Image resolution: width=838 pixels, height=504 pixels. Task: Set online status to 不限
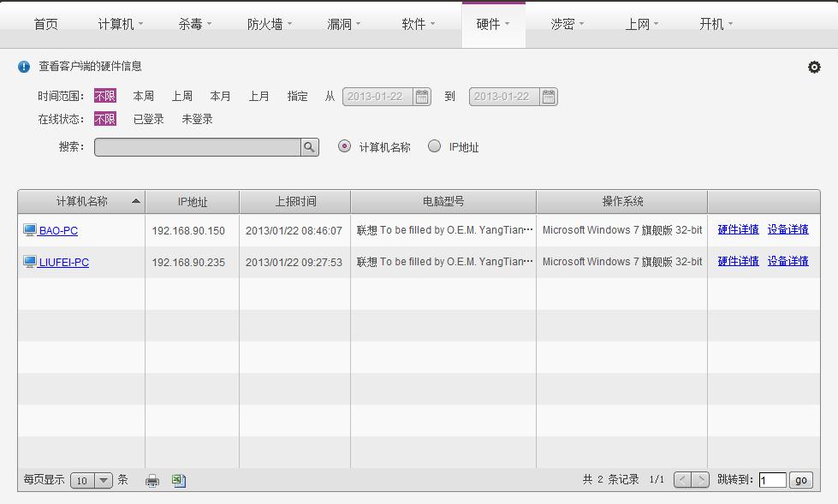pyautogui.click(x=104, y=119)
